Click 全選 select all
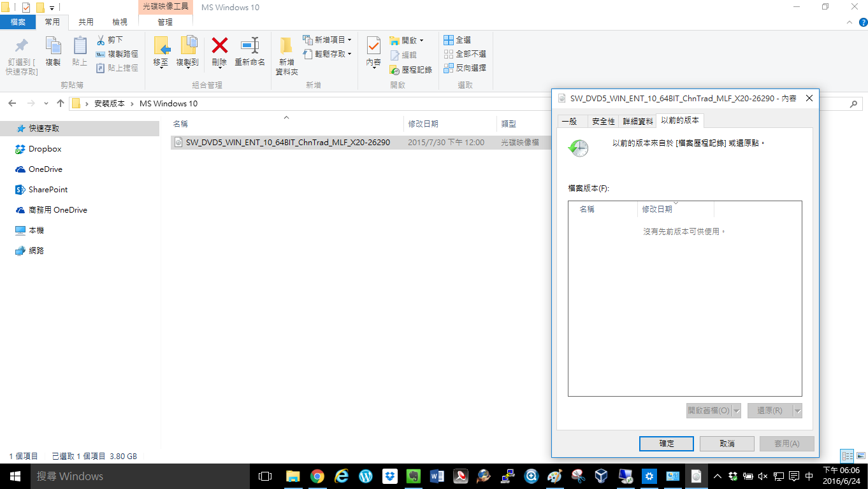This screenshot has height=489, width=868. tap(458, 40)
